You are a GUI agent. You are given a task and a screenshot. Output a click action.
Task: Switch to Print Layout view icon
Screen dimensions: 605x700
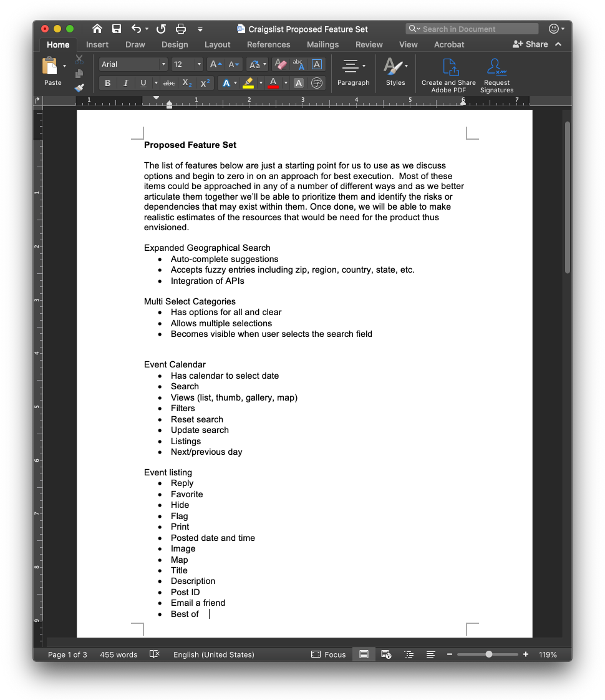tap(364, 654)
